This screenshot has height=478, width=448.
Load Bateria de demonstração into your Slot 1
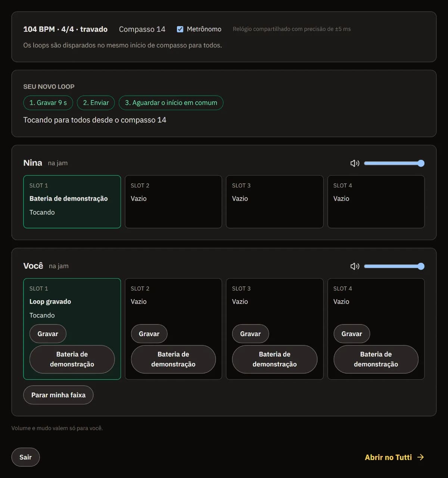(72, 359)
